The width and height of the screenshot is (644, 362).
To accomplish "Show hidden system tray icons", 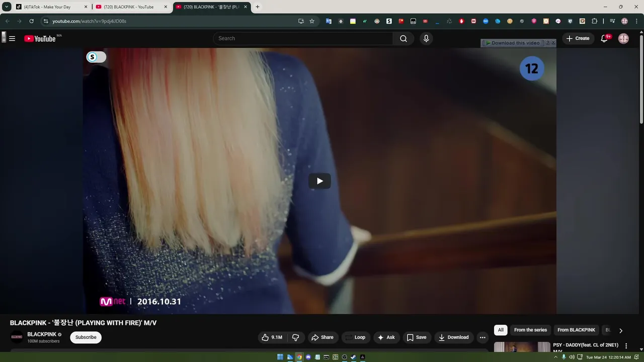I will (x=555, y=357).
